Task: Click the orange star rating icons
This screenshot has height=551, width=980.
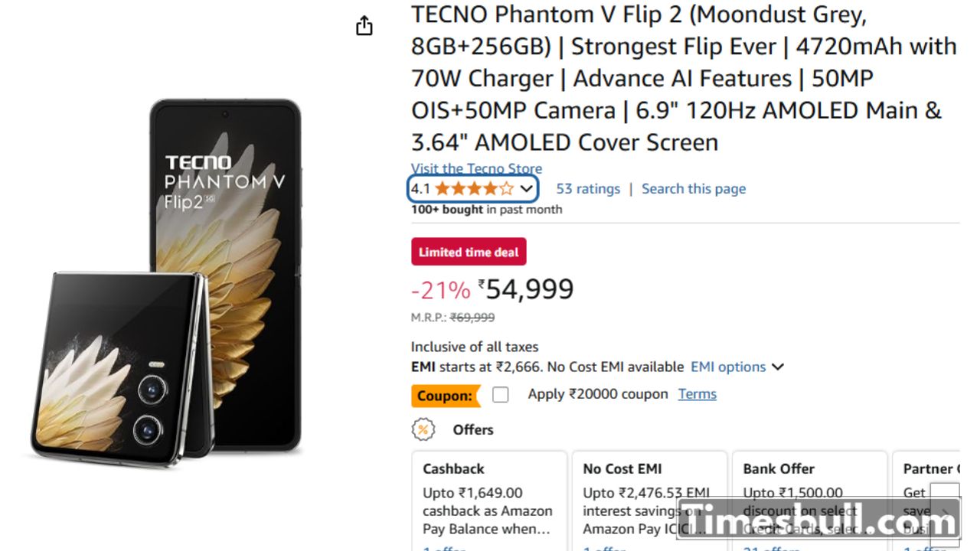Action: 474,189
